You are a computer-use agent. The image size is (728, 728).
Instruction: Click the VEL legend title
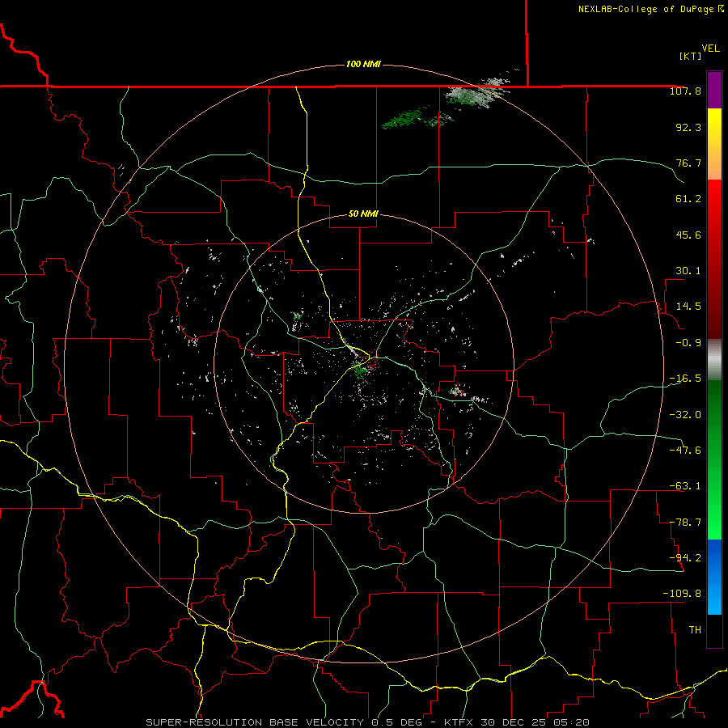click(x=710, y=49)
